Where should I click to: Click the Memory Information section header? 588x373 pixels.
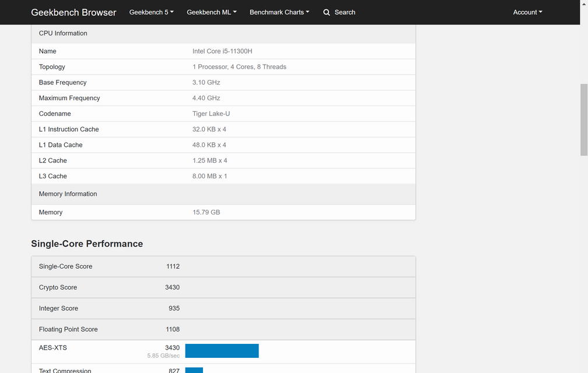(x=68, y=194)
